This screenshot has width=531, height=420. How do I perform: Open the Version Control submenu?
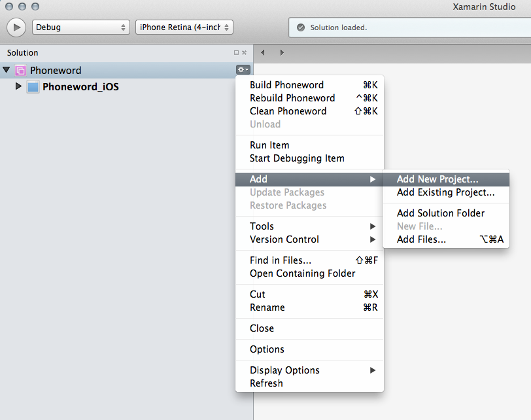tap(284, 239)
